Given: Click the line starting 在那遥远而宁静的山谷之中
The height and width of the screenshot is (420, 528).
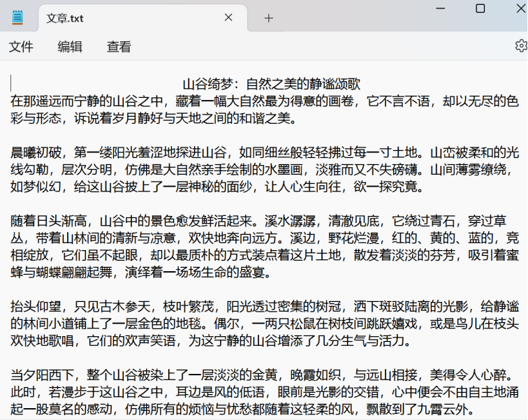Looking at the screenshot, I should pos(264,101).
